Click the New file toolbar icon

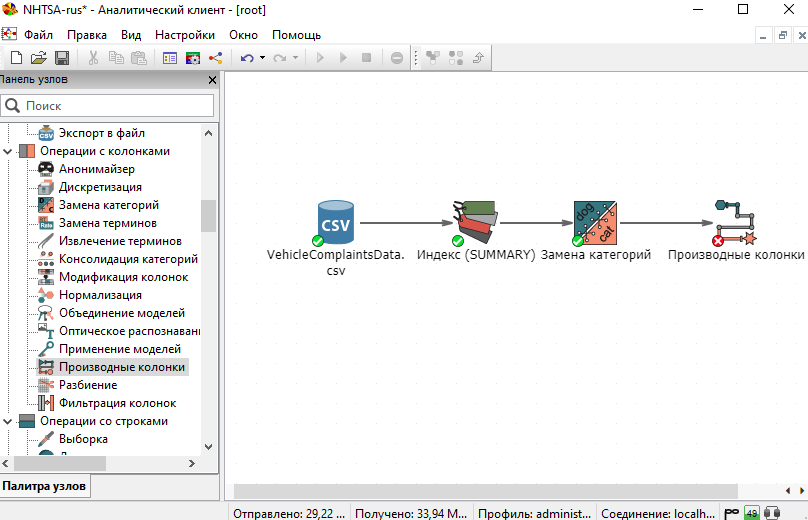[x=16, y=58]
